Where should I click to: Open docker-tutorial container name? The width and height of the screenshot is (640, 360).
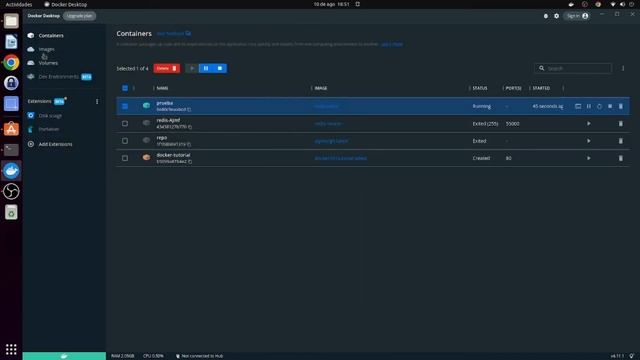[173, 155]
